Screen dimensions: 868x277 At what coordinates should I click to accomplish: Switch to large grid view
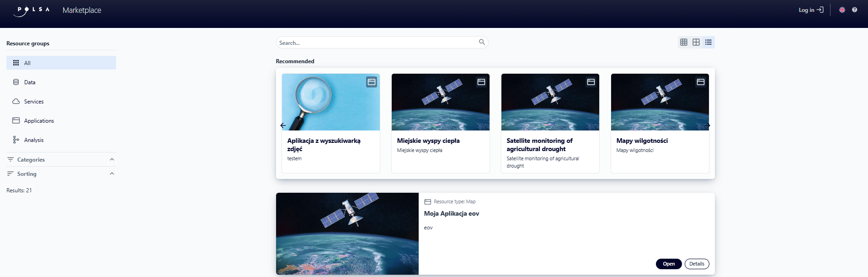[x=696, y=42]
